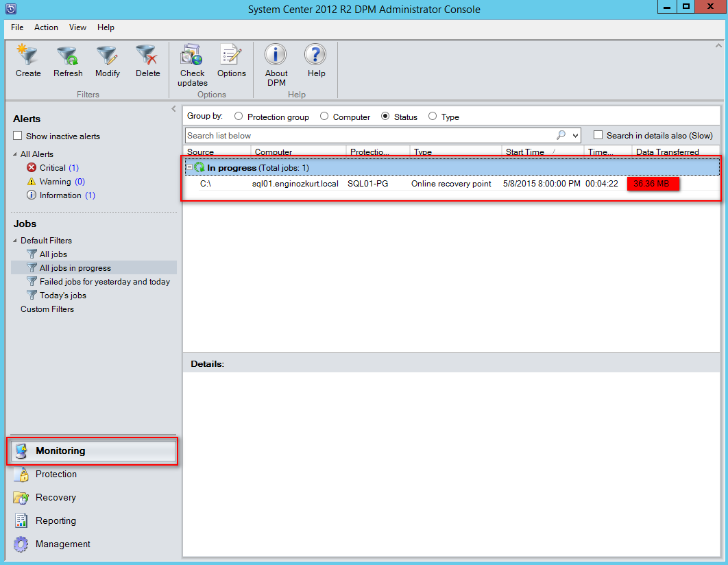The height and width of the screenshot is (565, 728).
Task: Open the Action menu
Action: 46,27
